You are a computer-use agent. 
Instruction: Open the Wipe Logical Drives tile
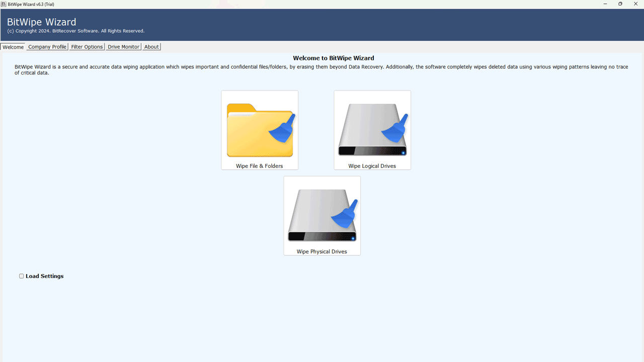(372, 130)
